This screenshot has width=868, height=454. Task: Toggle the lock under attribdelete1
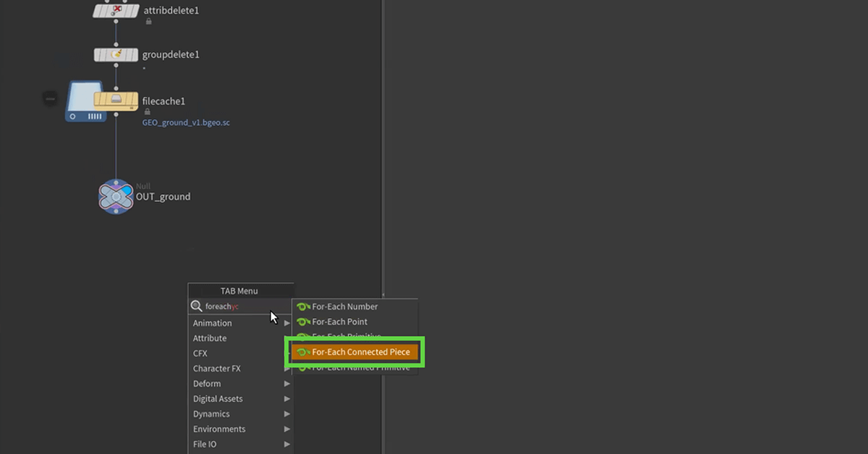pyautogui.click(x=148, y=22)
